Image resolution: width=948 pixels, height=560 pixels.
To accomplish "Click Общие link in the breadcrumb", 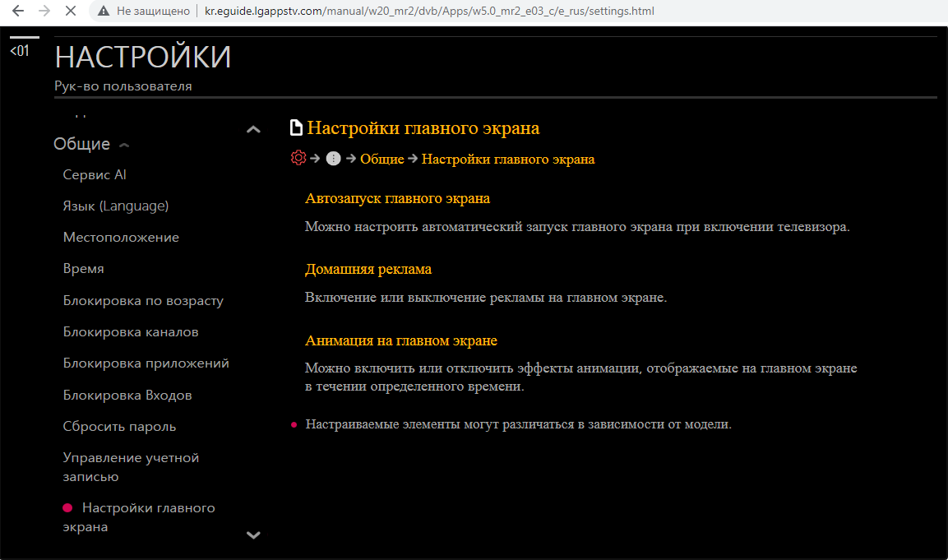I will (382, 159).
